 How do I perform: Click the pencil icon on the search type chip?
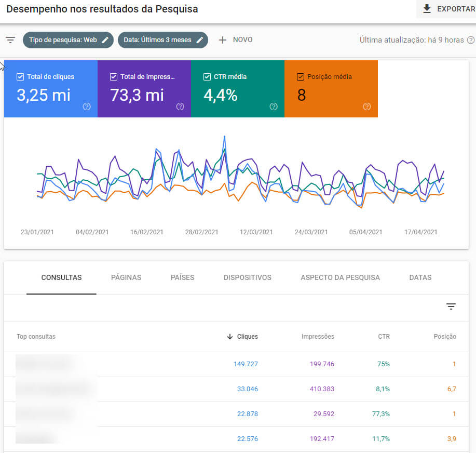point(104,39)
